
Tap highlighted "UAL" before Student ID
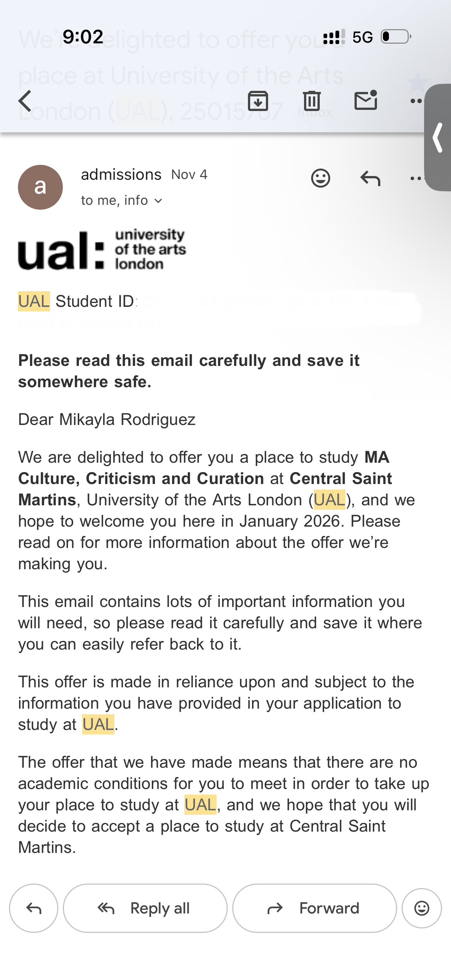(34, 301)
